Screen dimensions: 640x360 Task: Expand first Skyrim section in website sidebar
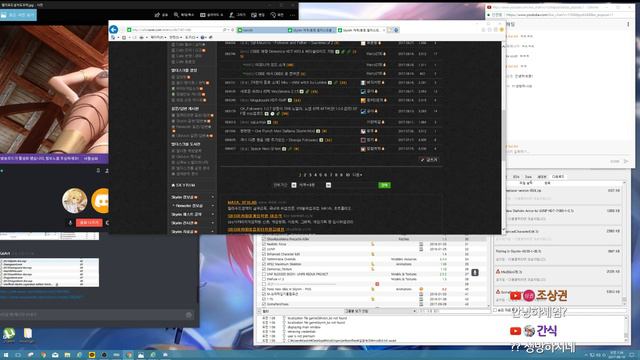pyautogui.click(x=213, y=197)
